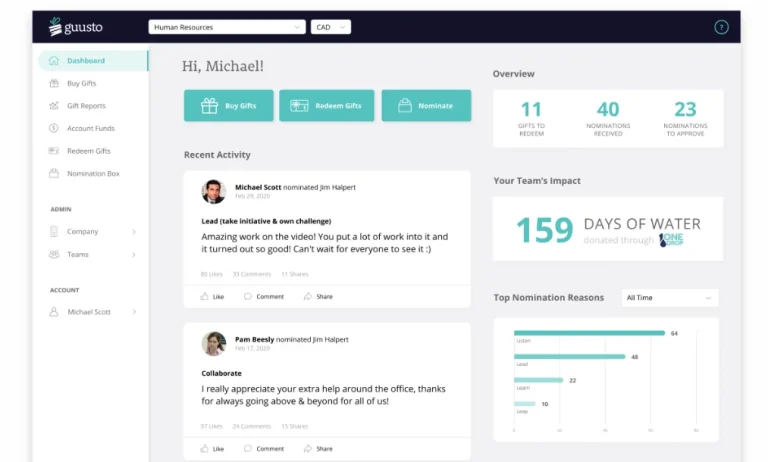Click Like label on Michael Scott's post
The width and height of the screenshot is (768, 462).
[x=218, y=297]
